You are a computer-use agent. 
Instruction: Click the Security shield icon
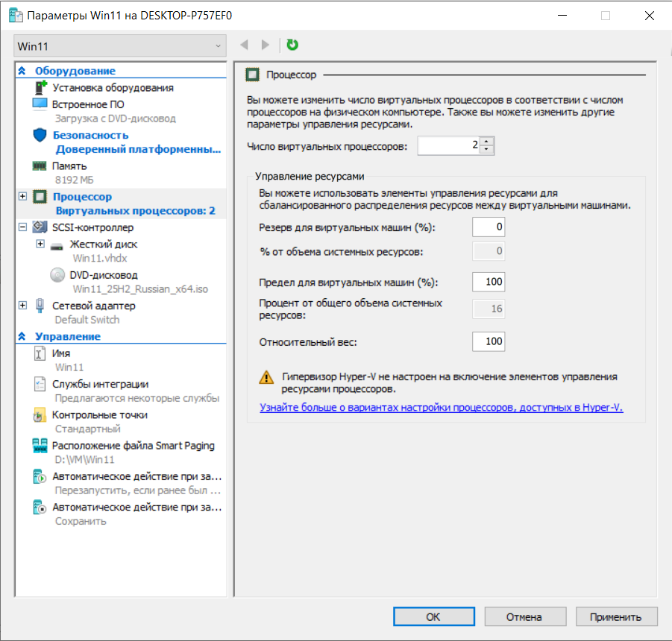click(40, 135)
